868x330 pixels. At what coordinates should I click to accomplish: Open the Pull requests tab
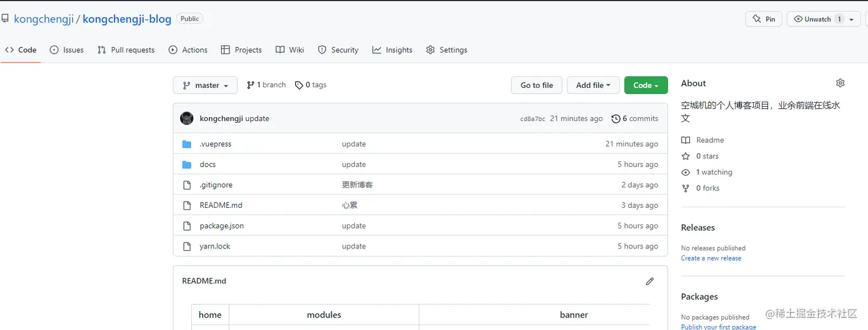point(126,50)
